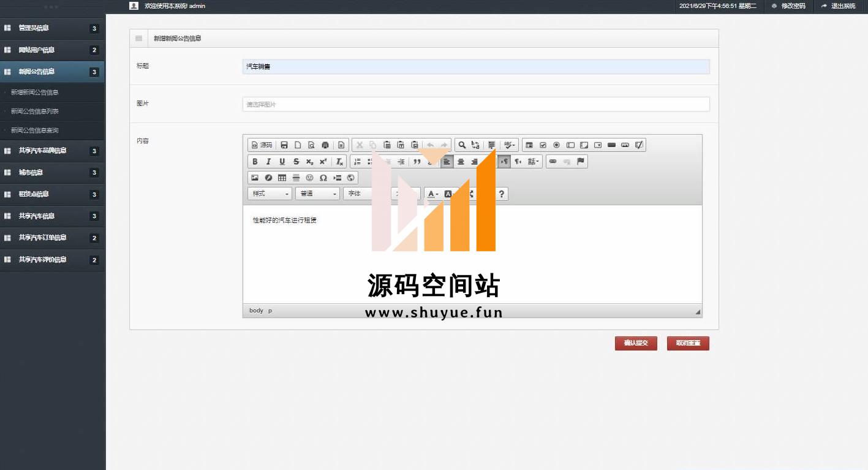This screenshot has height=470, width=868.
Task: Insert a page break
Action: point(337,178)
